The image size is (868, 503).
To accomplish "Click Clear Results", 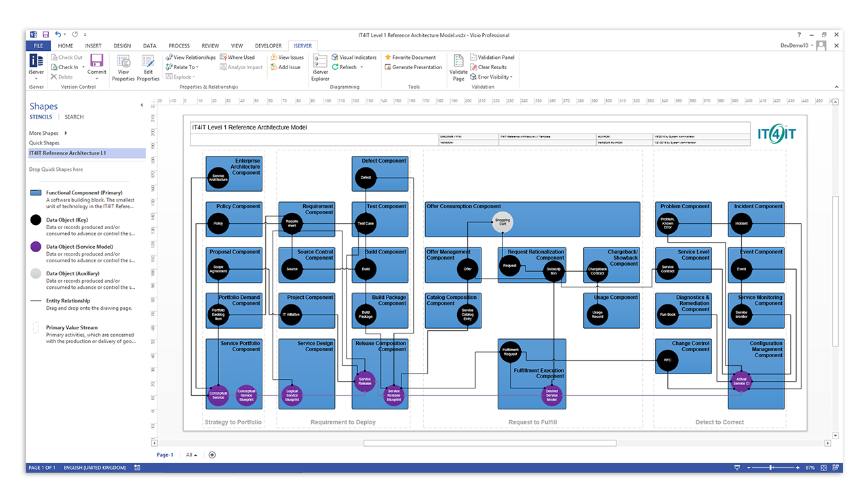I will point(488,67).
